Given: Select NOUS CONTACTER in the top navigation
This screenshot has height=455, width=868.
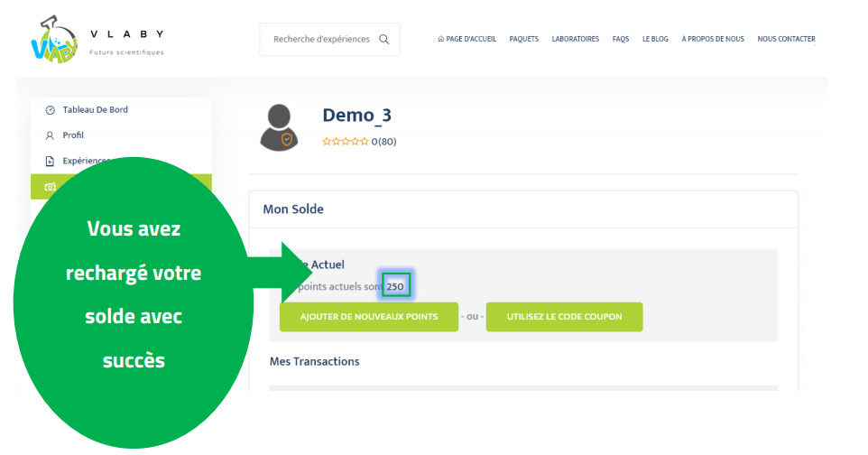Looking at the screenshot, I should [786, 40].
